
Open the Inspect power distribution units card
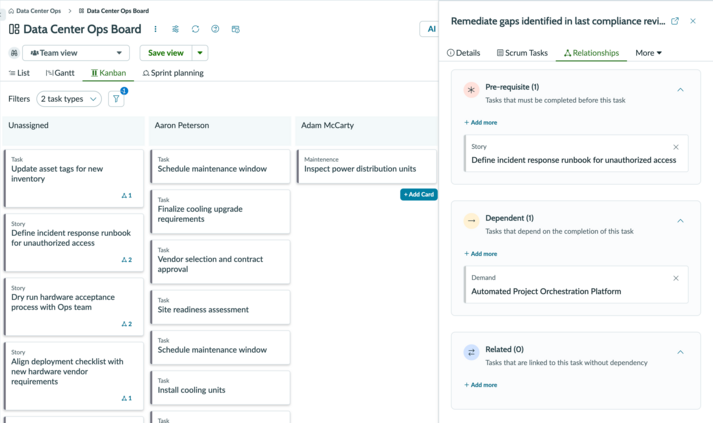[367, 166]
